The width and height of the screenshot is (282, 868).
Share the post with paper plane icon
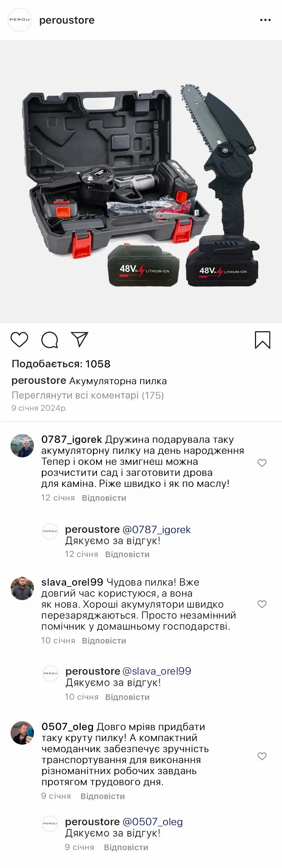pyautogui.click(x=80, y=339)
